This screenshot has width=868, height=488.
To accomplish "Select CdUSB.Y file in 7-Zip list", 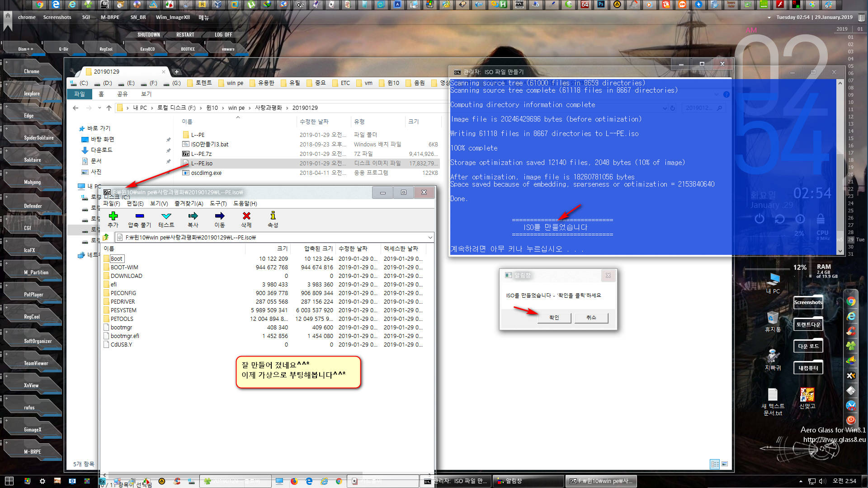I will [121, 345].
